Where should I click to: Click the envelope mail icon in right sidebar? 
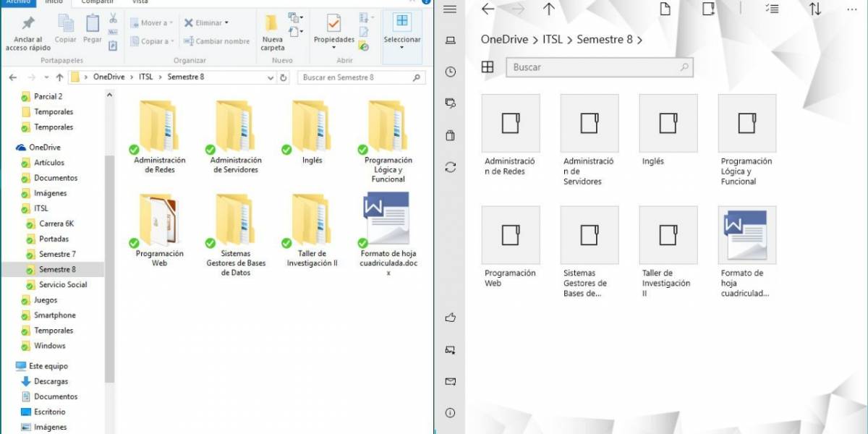[450, 381]
